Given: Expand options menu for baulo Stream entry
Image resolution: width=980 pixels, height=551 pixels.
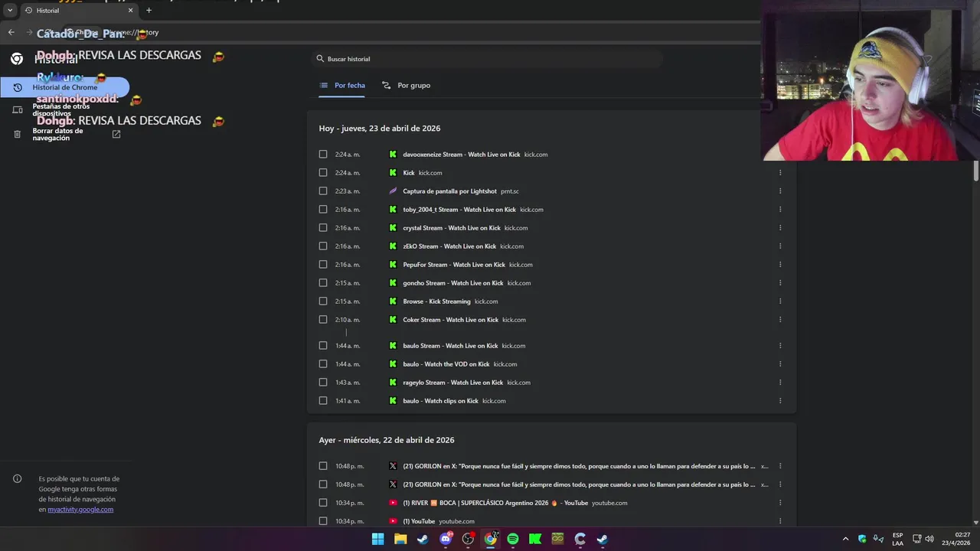Looking at the screenshot, I should [x=780, y=346].
